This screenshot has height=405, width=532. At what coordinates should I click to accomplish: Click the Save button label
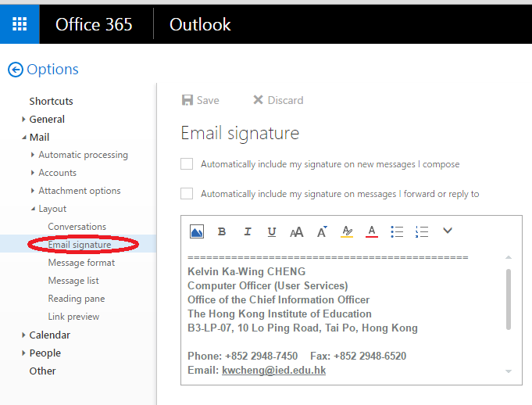pyautogui.click(x=208, y=100)
